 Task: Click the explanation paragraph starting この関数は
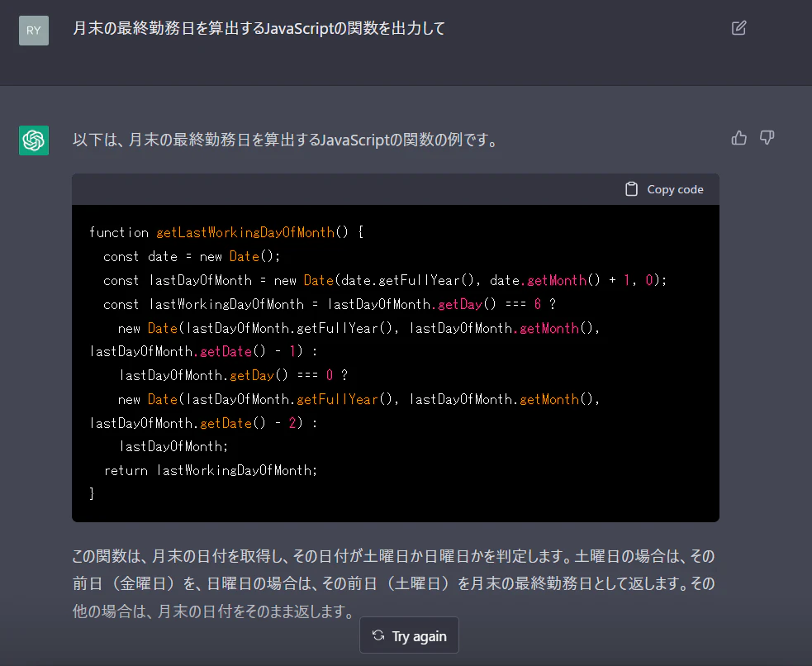[393, 583]
